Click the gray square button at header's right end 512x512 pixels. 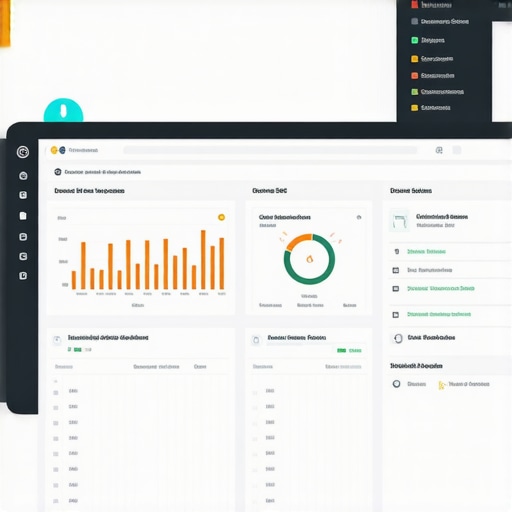click(x=457, y=150)
